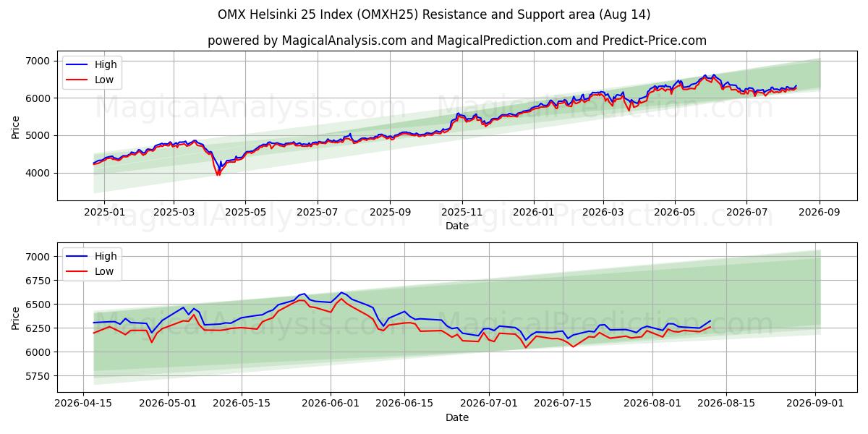Click the 2026-01 tick label
This screenshot has height=434, width=868.
tap(534, 212)
